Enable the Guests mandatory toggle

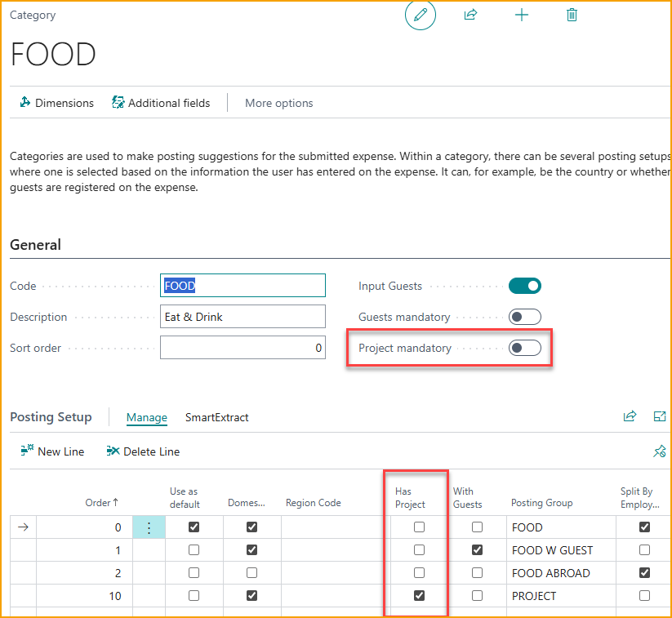tap(524, 317)
